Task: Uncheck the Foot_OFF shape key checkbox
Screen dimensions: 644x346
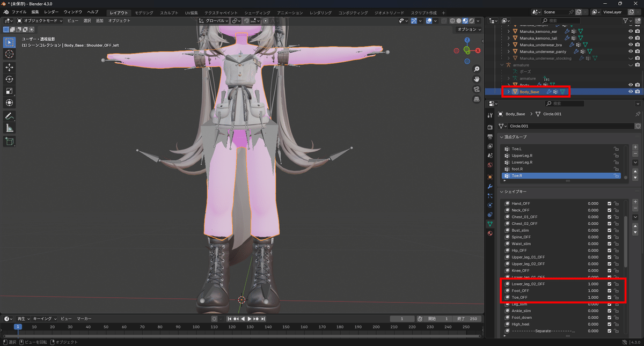Action: (x=610, y=290)
